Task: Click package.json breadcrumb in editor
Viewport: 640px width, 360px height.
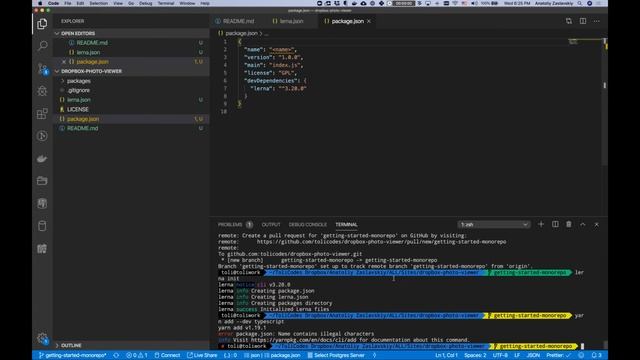Action: [242, 33]
